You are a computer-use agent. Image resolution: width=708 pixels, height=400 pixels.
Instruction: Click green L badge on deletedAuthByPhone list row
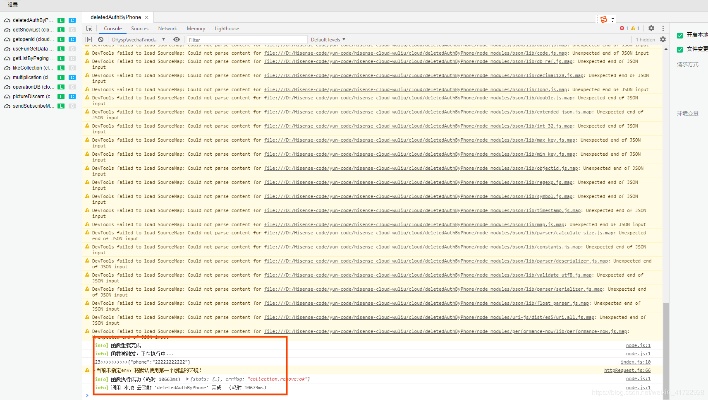61,20
